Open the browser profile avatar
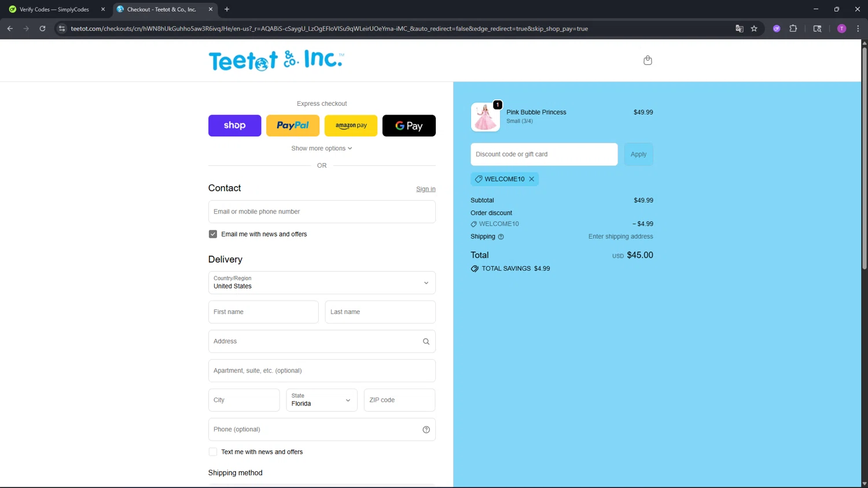This screenshot has height=488, width=868. 841,28
